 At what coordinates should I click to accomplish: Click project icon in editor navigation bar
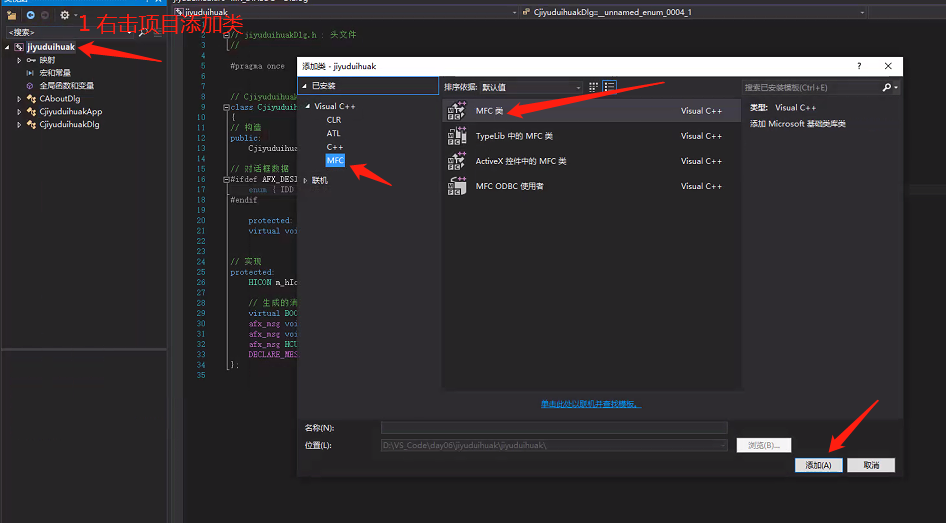point(179,12)
